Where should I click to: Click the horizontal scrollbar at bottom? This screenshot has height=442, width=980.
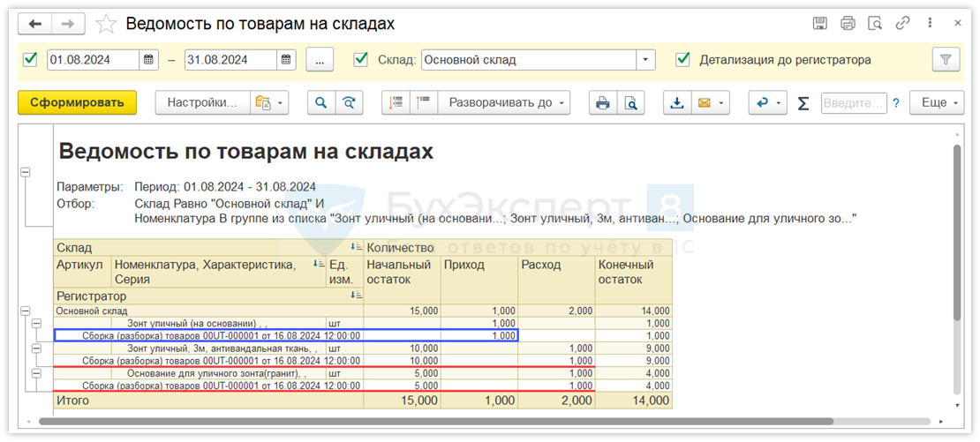(441, 421)
